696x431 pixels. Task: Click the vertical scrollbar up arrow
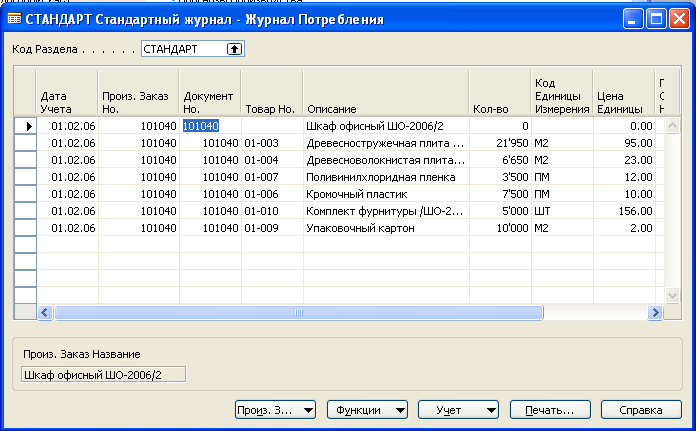(672, 126)
